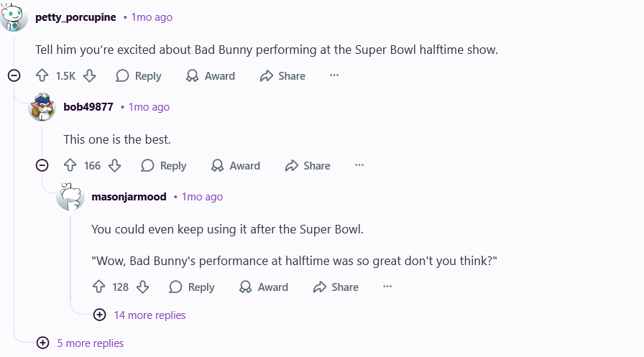Screen dimensions: 644x357
Task: Downvote petty_porcupine's comment
Action: click(89, 75)
